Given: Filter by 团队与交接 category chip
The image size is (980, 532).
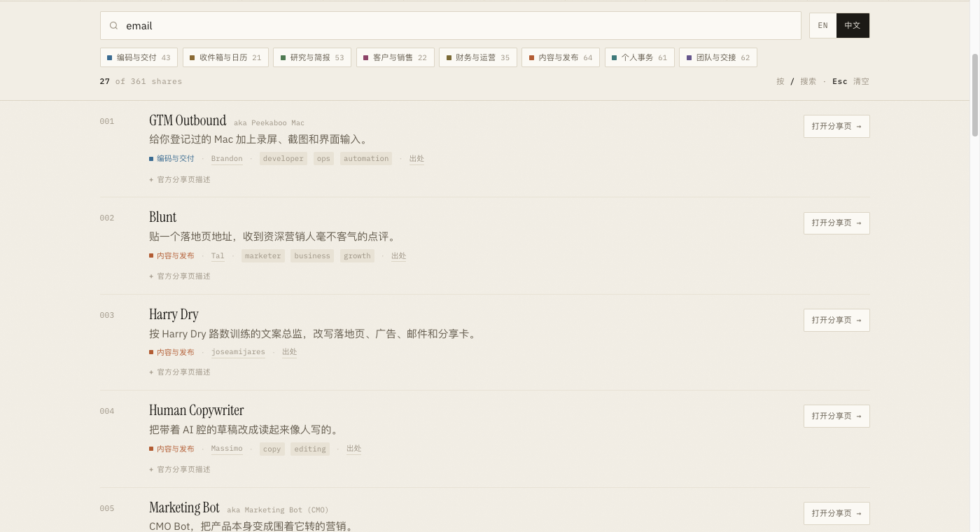Looking at the screenshot, I should pos(718,57).
